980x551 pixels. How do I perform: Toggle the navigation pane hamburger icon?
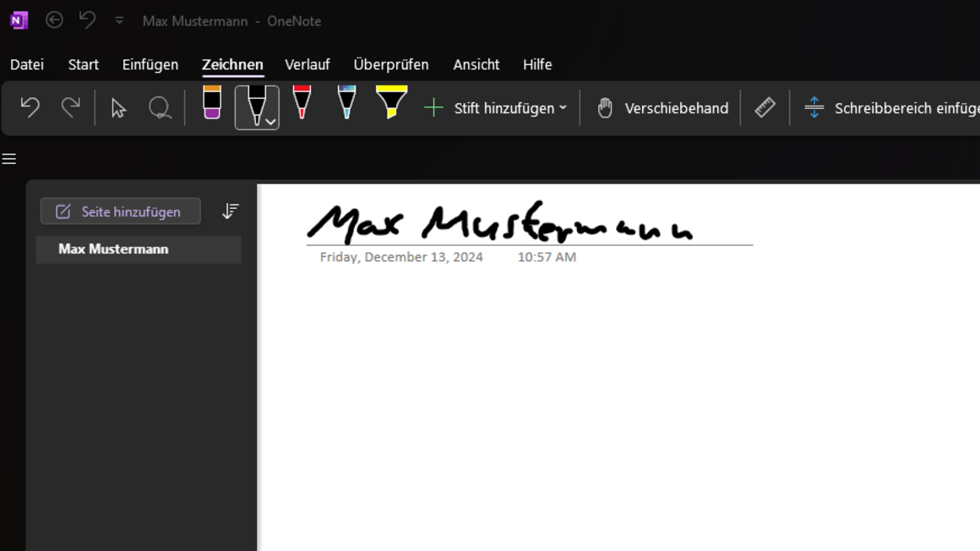click(8, 159)
